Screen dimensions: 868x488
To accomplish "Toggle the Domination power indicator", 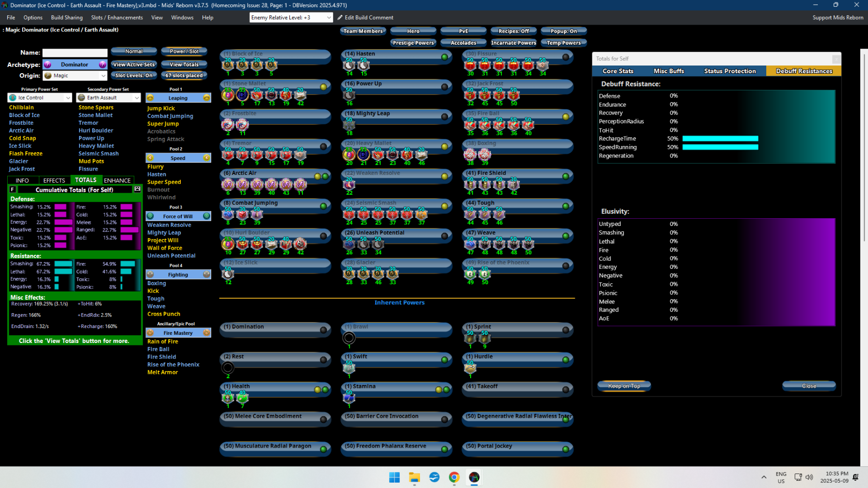I will coord(324,330).
